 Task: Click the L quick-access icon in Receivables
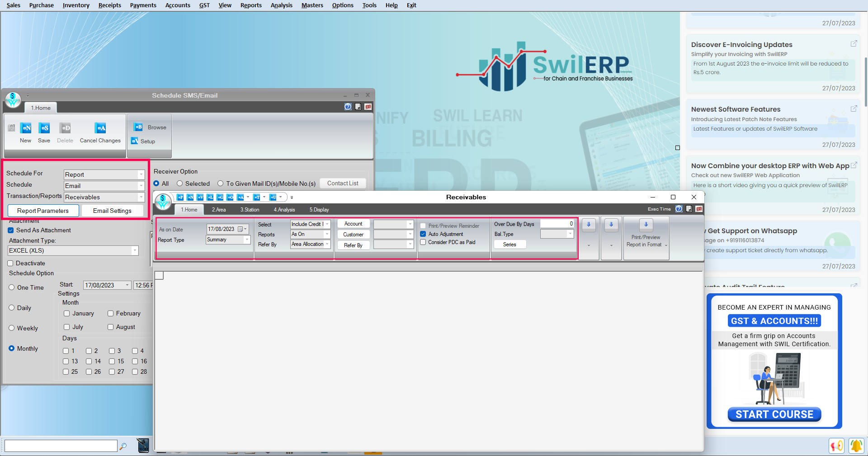[x=210, y=197]
